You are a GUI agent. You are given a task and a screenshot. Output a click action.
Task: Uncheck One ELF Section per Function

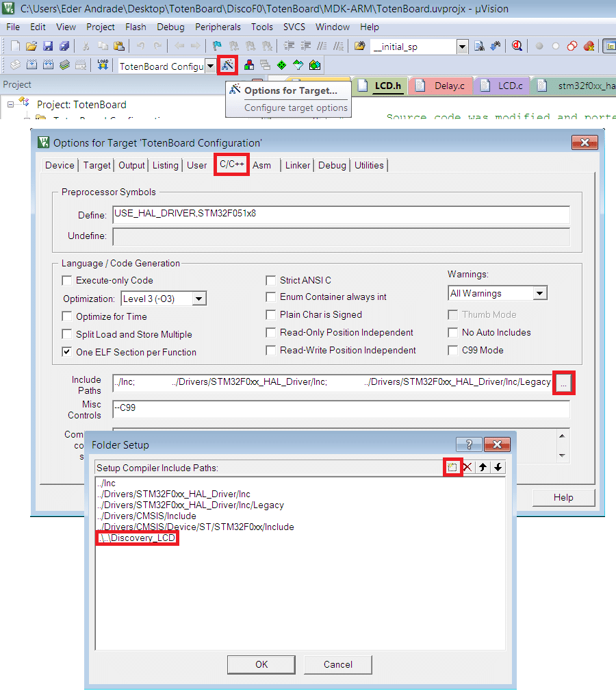tap(67, 352)
